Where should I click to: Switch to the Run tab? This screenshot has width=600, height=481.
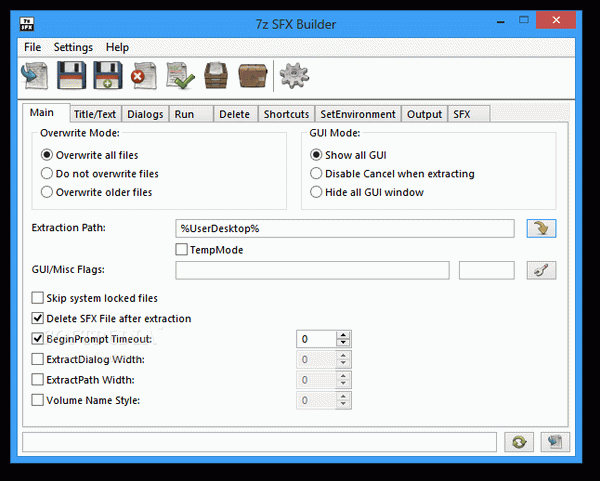(191, 114)
